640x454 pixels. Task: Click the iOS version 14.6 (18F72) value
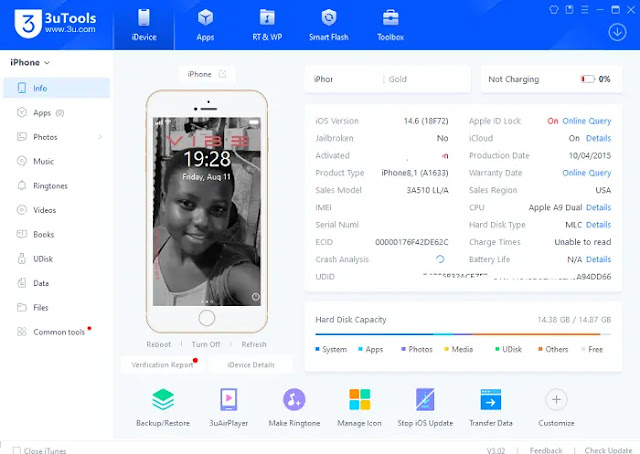[426, 121]
